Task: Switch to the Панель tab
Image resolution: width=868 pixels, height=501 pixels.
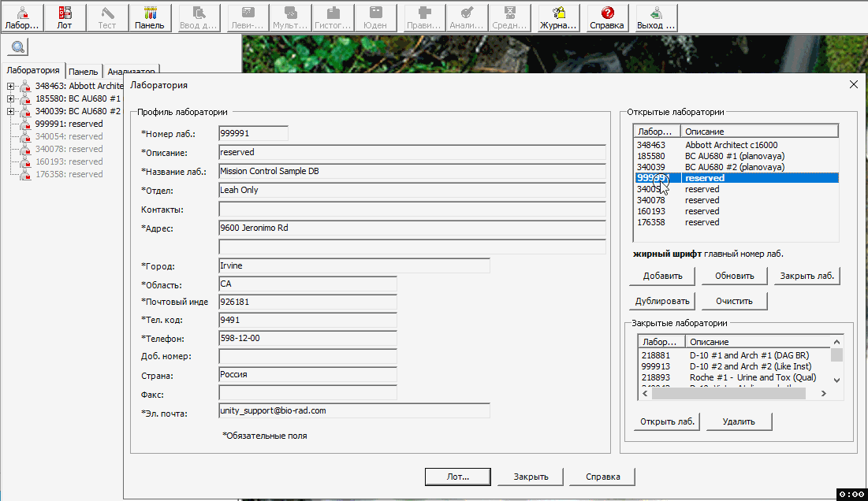Action: (x=83, y=71)
